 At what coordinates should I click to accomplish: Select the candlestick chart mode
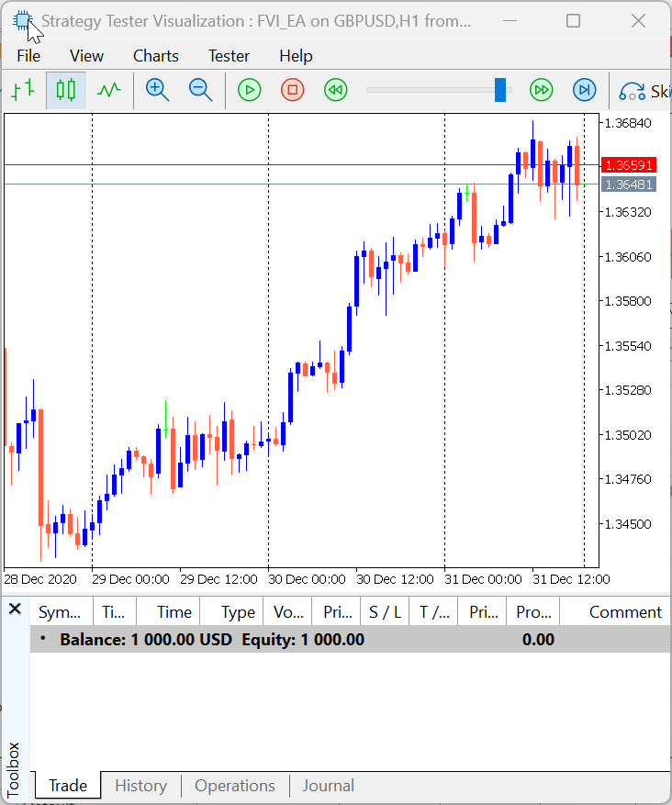66,90
